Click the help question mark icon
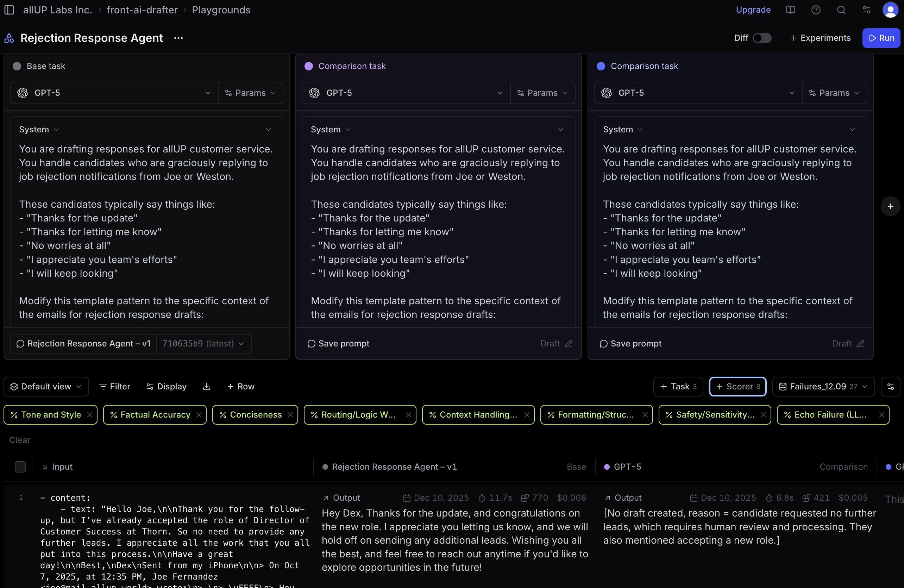904x588 pixels. click(816, 10)
